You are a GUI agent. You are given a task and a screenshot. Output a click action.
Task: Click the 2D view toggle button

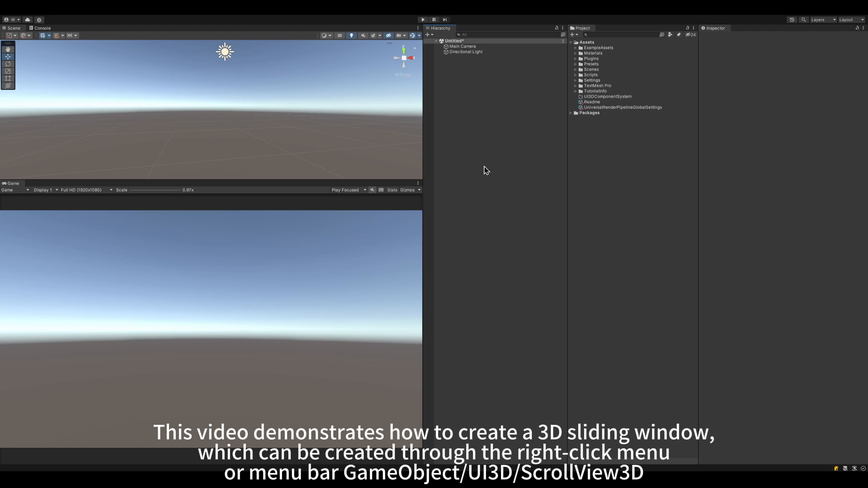coord(339,35)
